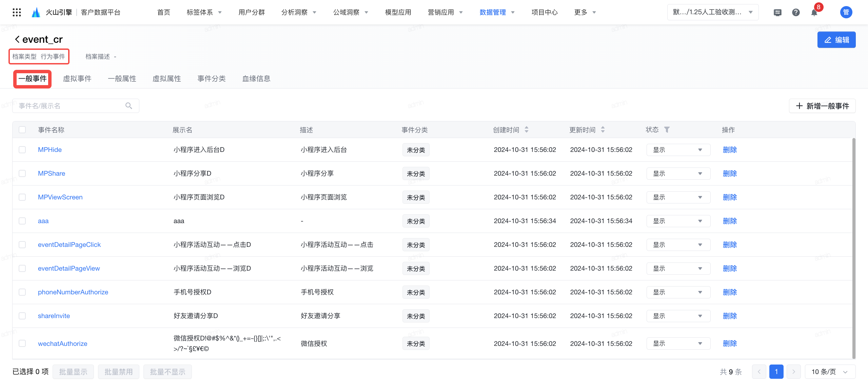Expand the 标签体系 menu
868x392 pixels.
pos(204,12)
